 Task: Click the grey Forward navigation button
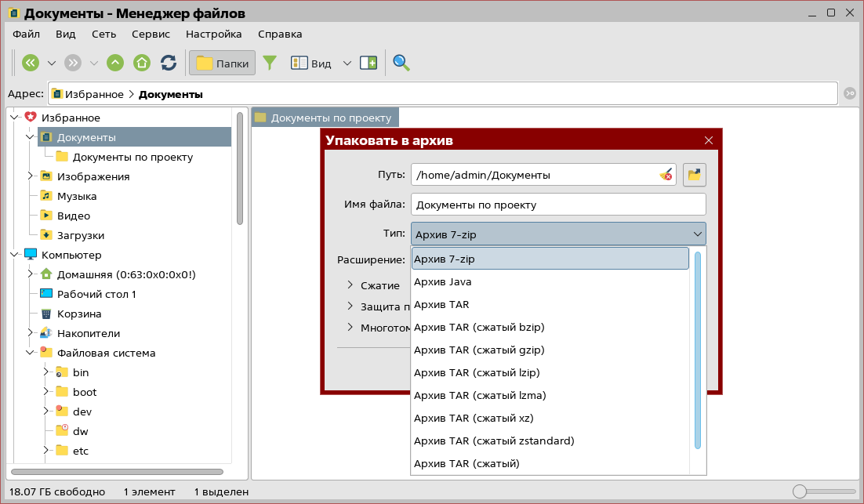(73, 63)
